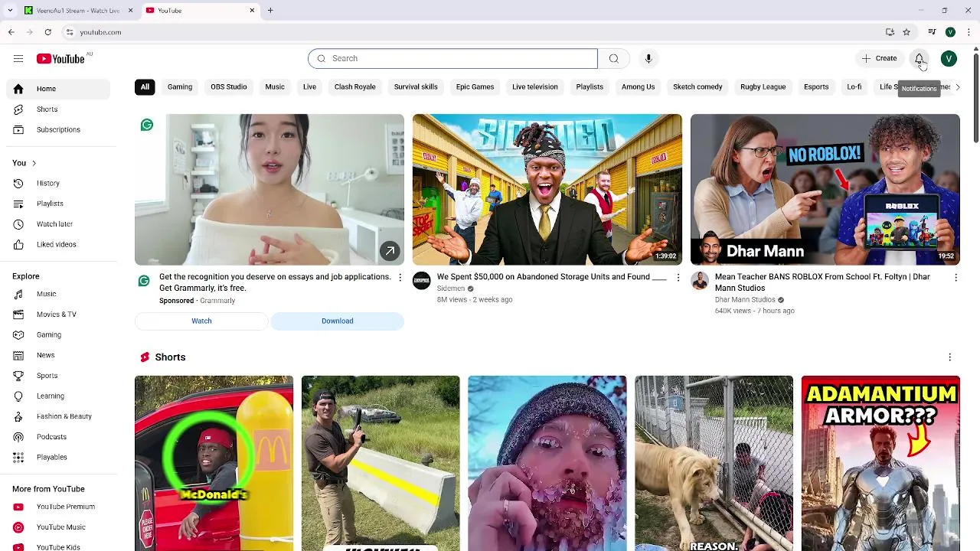Select the All filter chip

(145, 87)
